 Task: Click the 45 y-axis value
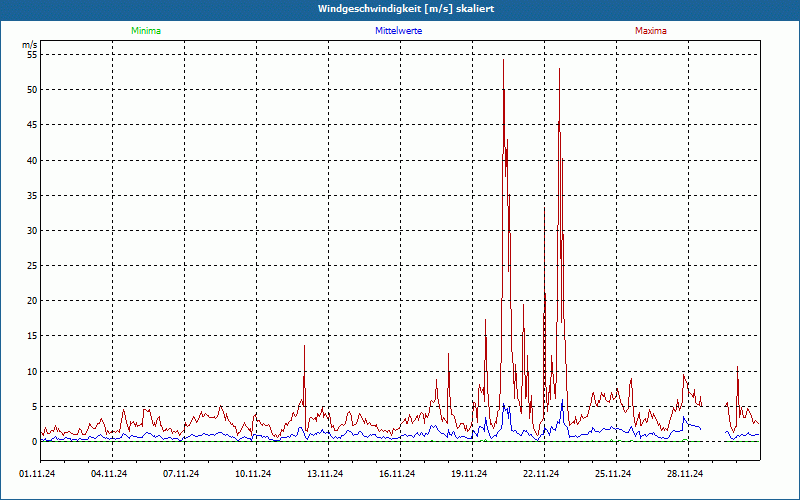point(32,125)
